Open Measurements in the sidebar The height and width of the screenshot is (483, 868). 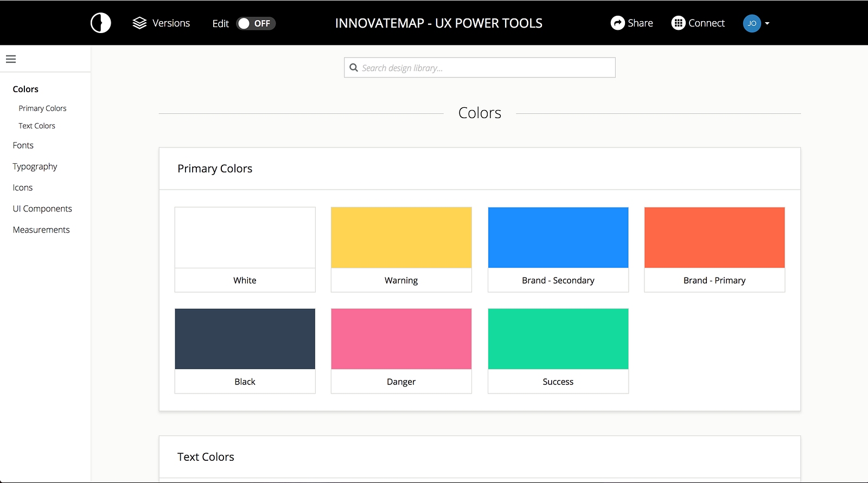tap(41, 230)
